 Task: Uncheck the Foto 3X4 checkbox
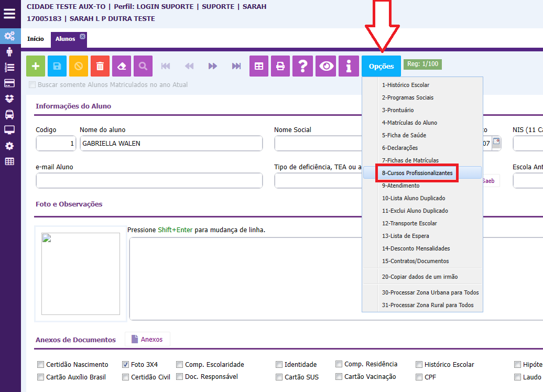[x=126, y=365]
